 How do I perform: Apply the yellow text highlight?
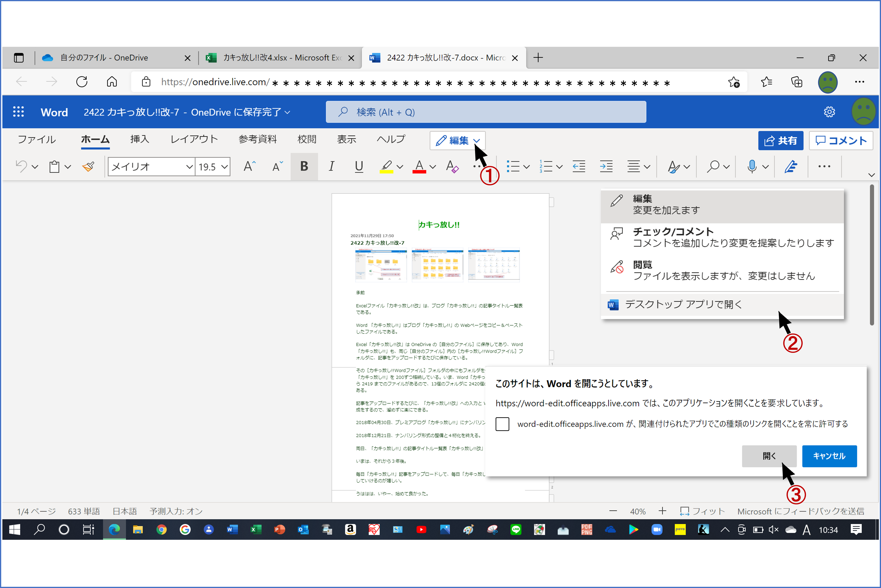pos(386,167)
